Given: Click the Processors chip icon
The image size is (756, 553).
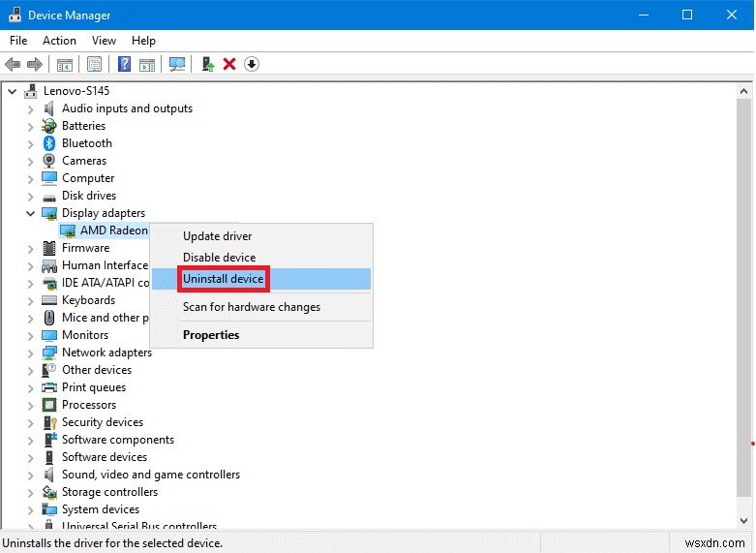Looking at the screenshot, I should (49, 405).
